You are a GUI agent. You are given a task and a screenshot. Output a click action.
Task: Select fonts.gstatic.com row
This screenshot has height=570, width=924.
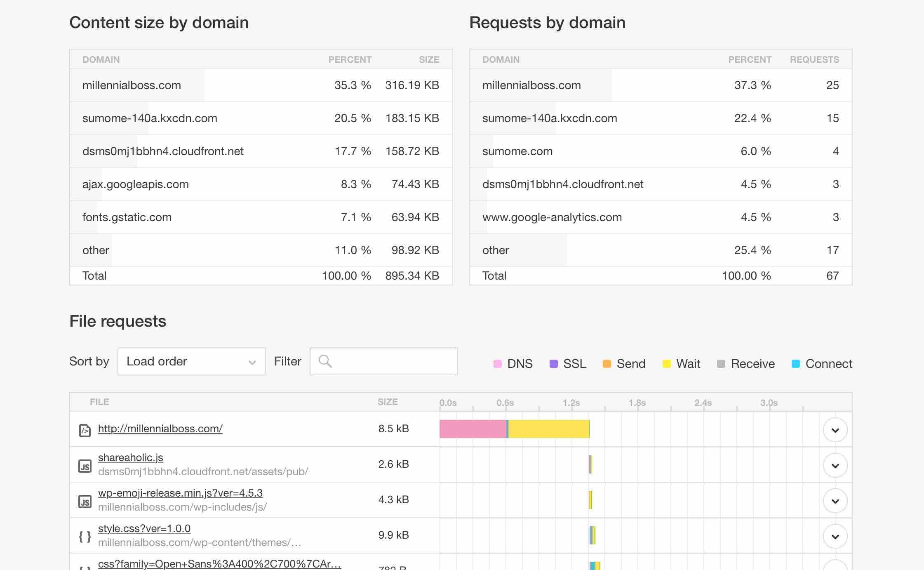click(261, 217)
